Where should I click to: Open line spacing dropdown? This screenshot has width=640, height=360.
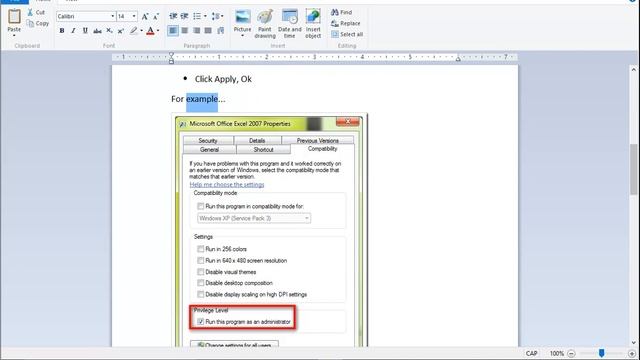pyautogui.click(x=217, y=16)
